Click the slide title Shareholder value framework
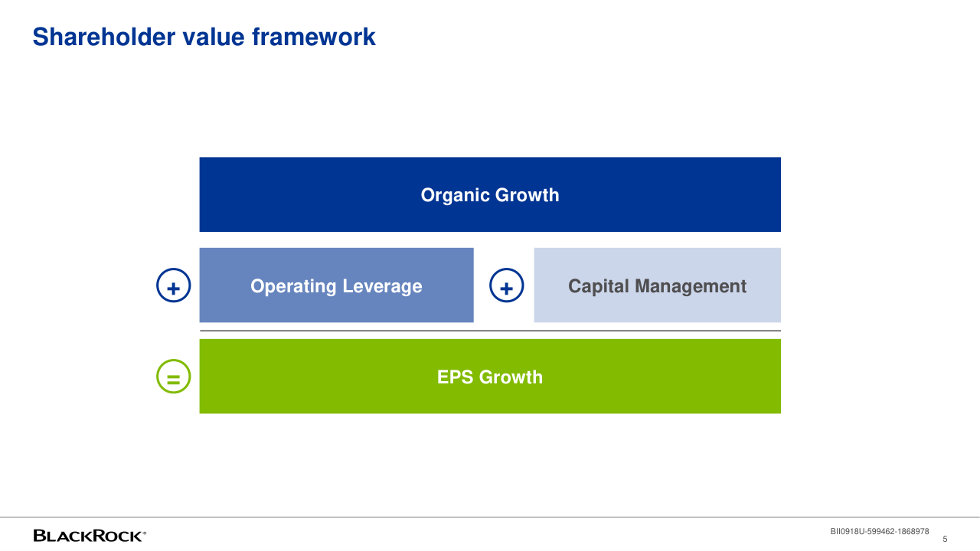The image size is (980, 551). pos(204,37)
